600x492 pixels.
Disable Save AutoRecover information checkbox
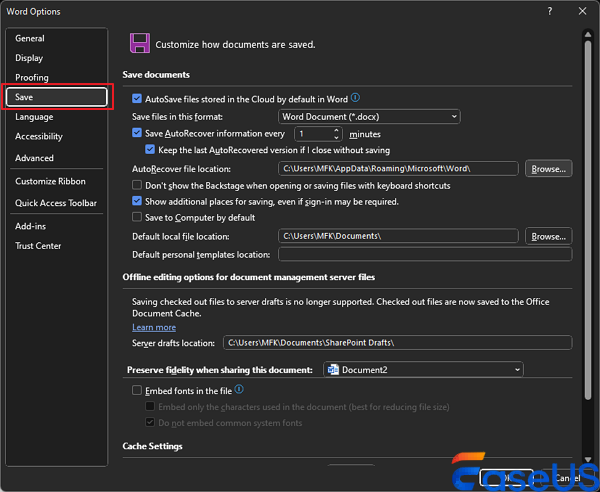(137, 133)
